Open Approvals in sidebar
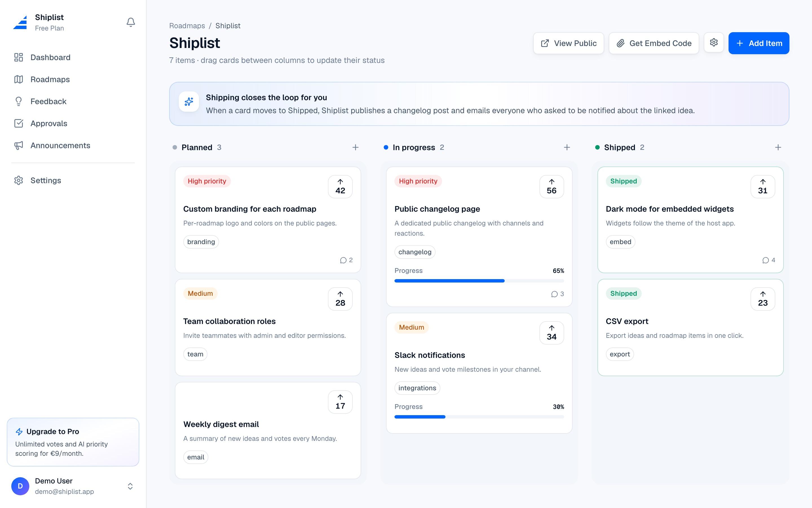The height and width of the screenshot is (508, 812). 73,123
